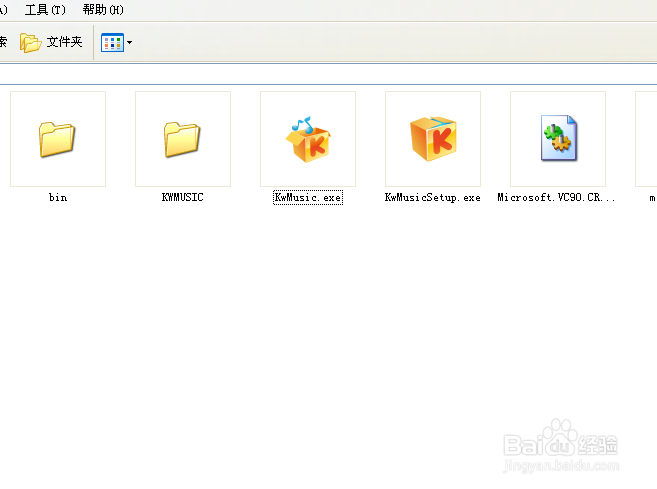Screen dimensions: 657x489
Task: Click the KwMusic.exe file name label
Action: (x=308, y=197)
